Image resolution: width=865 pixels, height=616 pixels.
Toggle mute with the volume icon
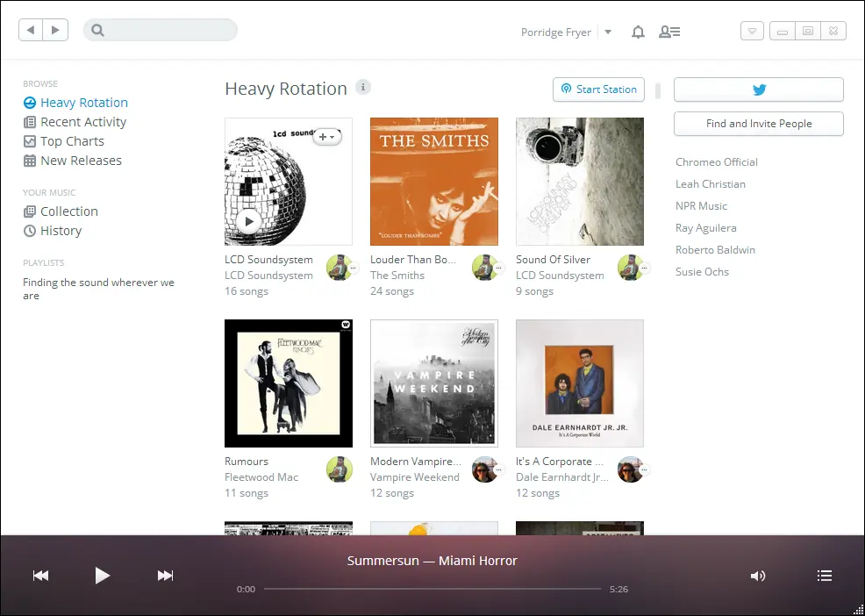coord(758,577)
